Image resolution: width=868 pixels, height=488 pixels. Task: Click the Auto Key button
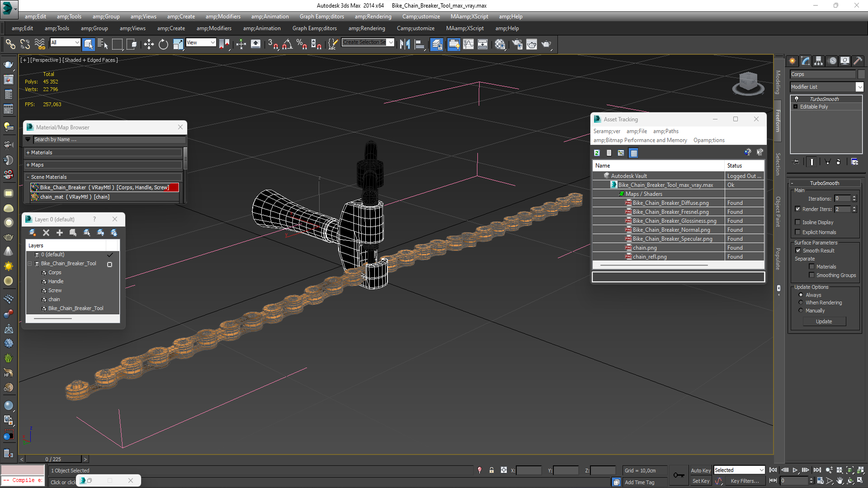700,470
